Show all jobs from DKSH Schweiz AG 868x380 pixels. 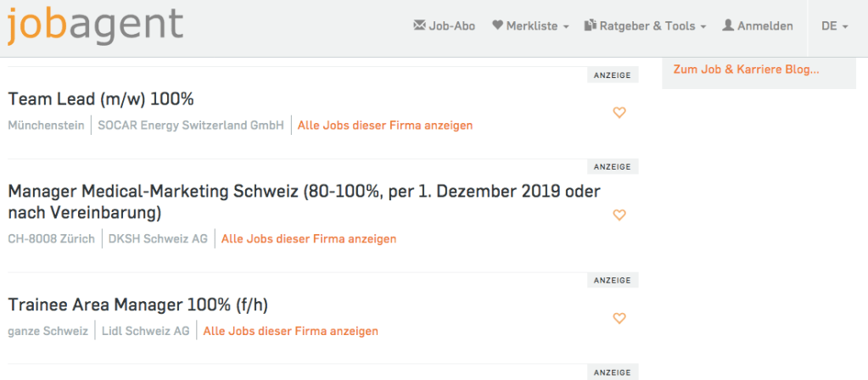309,239
